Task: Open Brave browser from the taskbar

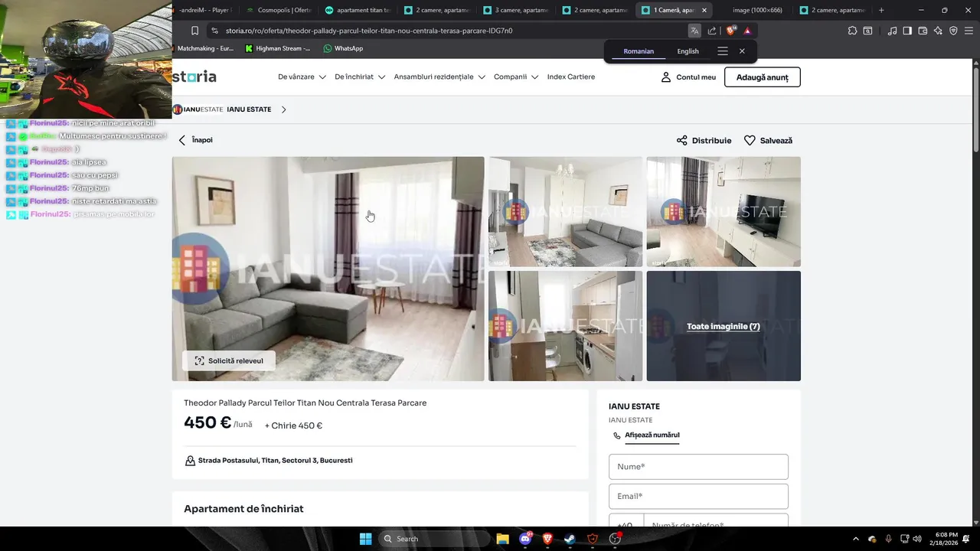Action: tap(547, 539)
